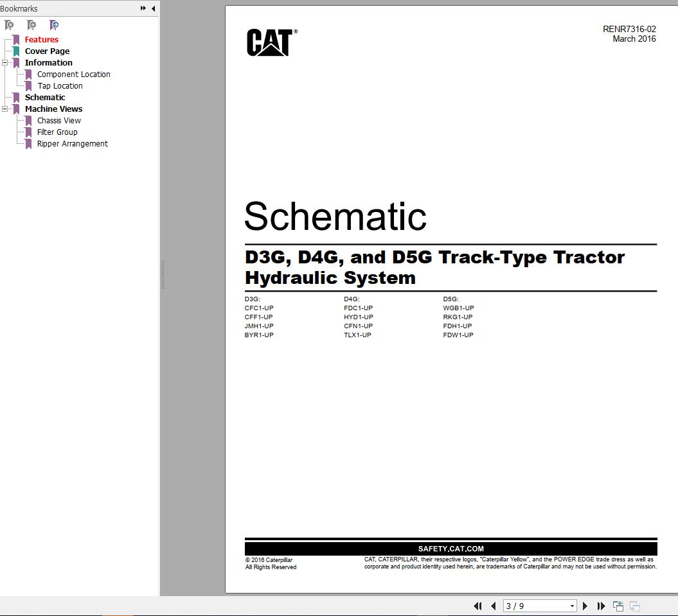Collapse the Information bookmark tree
Screen dimensions: 678x616
[5, 62]
